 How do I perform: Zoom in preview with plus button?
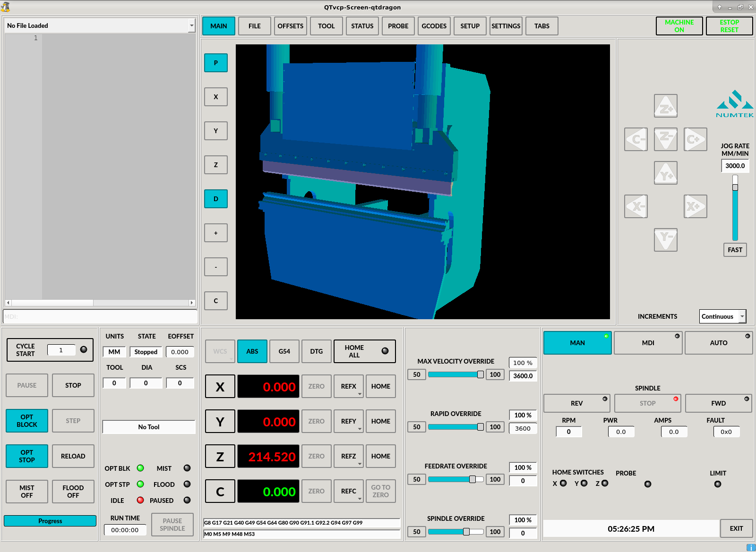coord(216,233)
